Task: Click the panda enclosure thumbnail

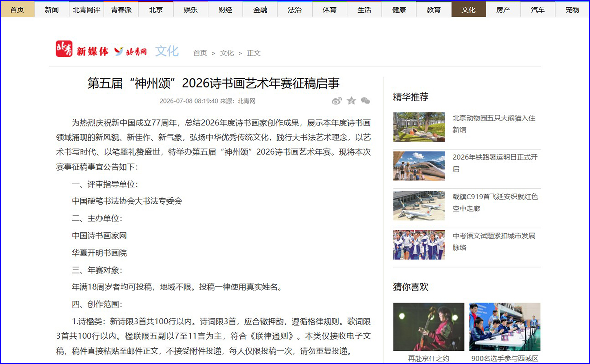Action: (419, 127)
